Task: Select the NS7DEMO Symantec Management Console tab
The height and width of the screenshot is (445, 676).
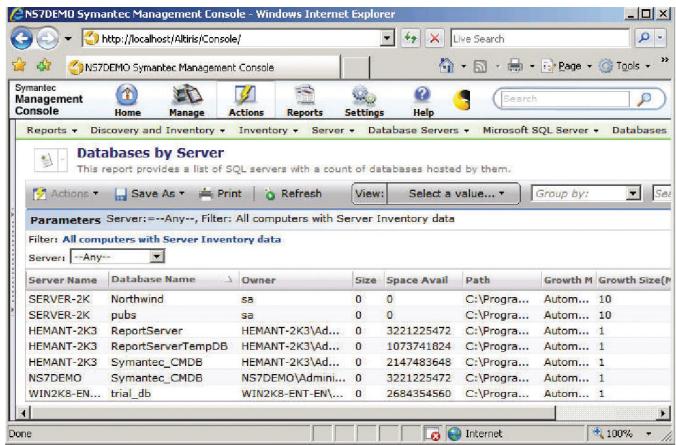Action: (203, 68)
